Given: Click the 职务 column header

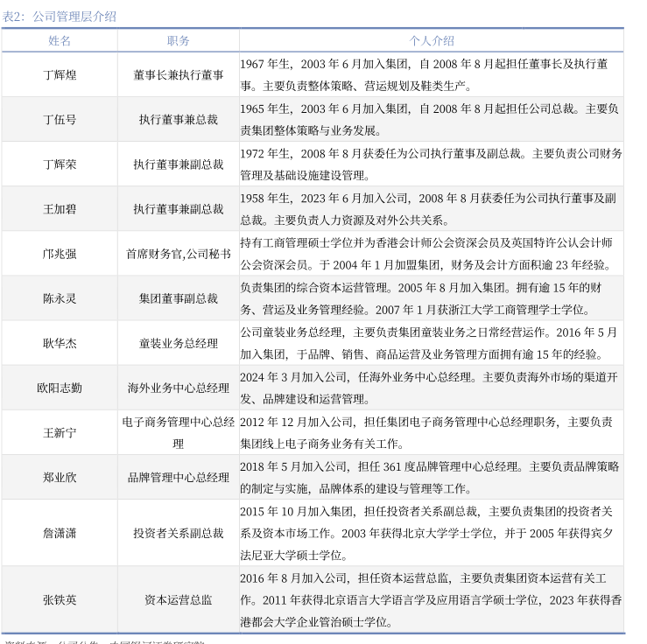Looking at the screenshot, I should click(x=178, y=40).
